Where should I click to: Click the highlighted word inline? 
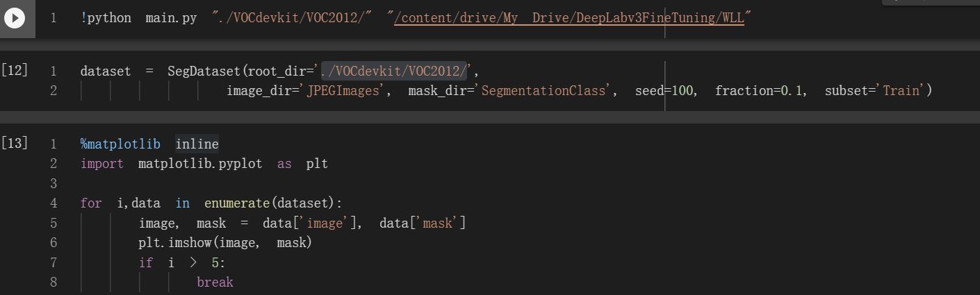coord(197,144)
